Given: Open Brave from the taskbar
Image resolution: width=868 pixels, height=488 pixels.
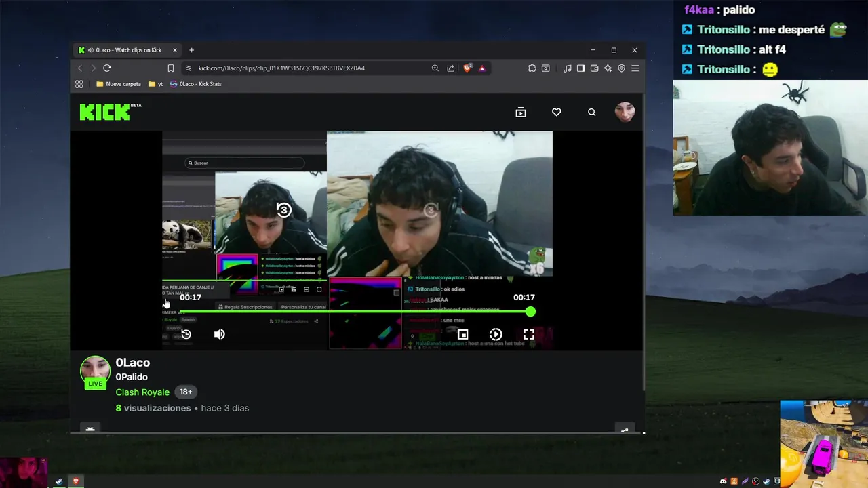Looking at the screenshot, I should click(x=76, y=481).
